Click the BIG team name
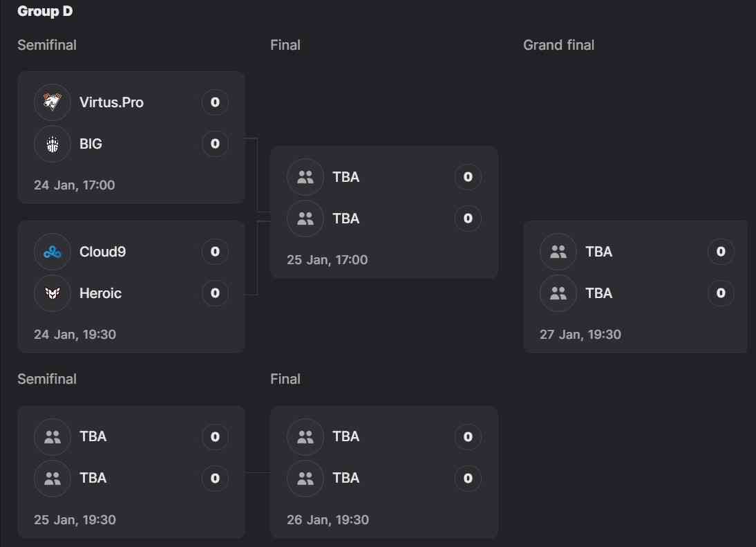Image resolution: width=756 pixels, height=547 pixels. click(x=91, y=144)
